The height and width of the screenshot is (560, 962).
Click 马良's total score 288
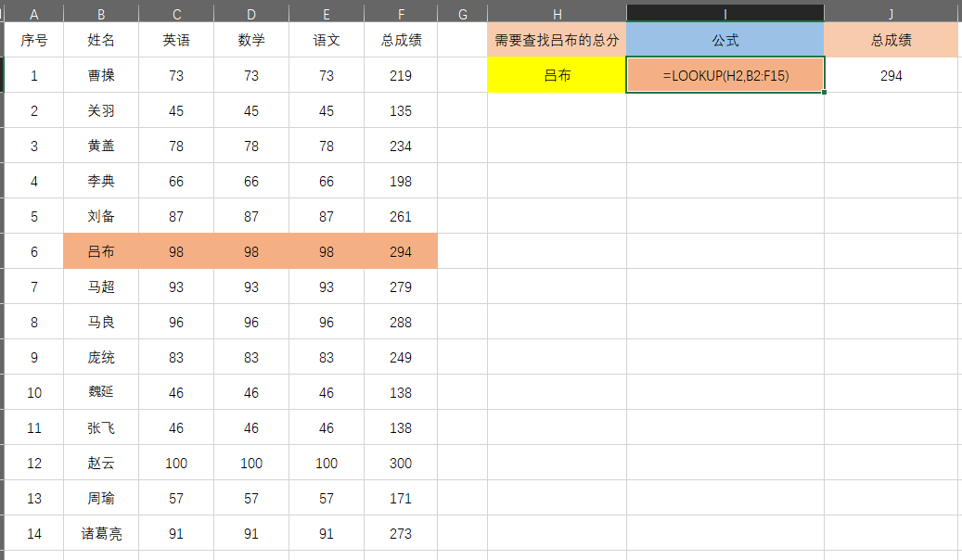401,322
